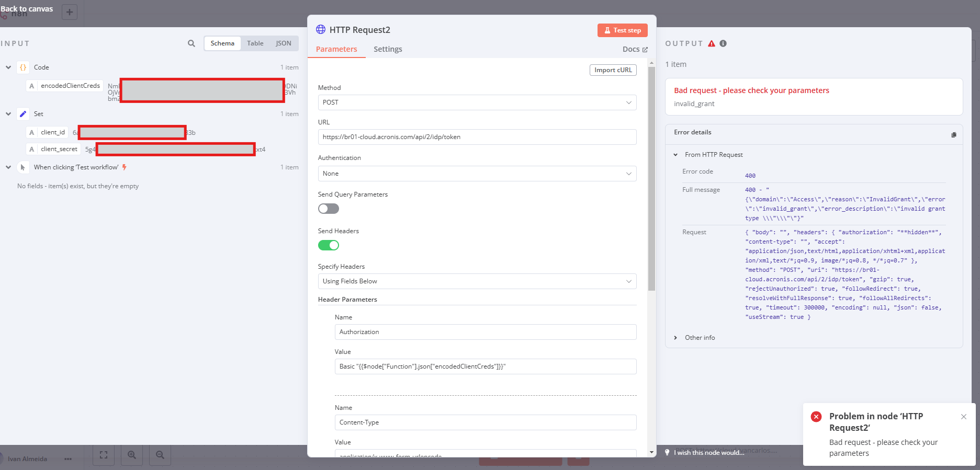980x470 pixels.
Task: Click the globe icon beside HTTP Request2
Action: click(321, 29)
